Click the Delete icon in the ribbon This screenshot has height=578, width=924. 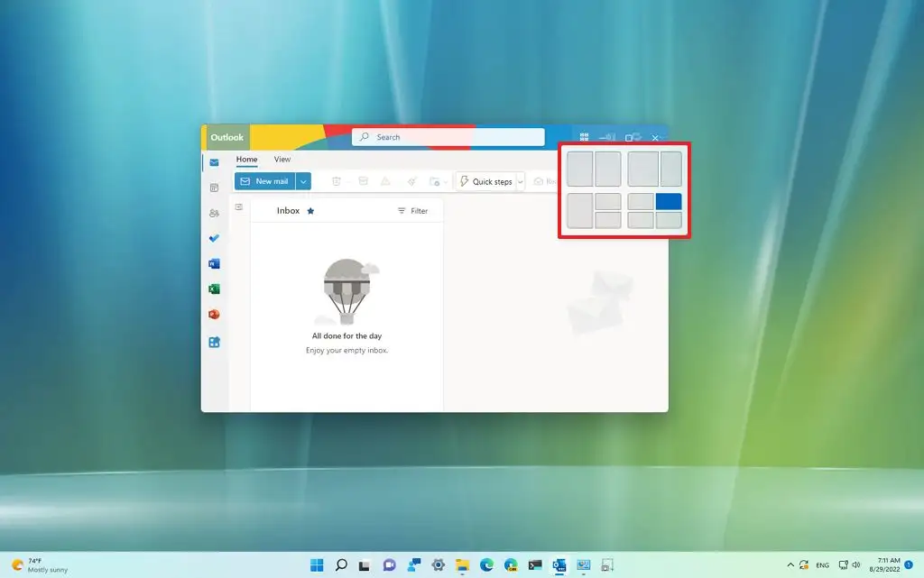[336, 181]
